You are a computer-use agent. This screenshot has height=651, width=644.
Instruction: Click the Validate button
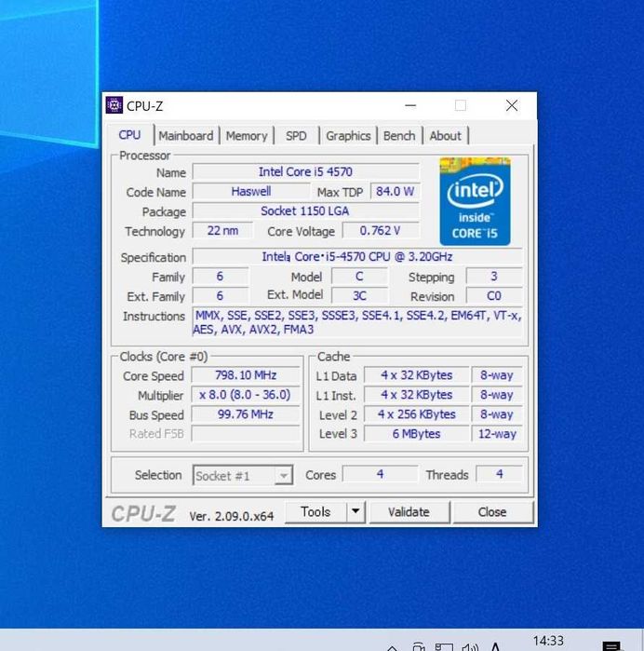[x=409, y=512]
